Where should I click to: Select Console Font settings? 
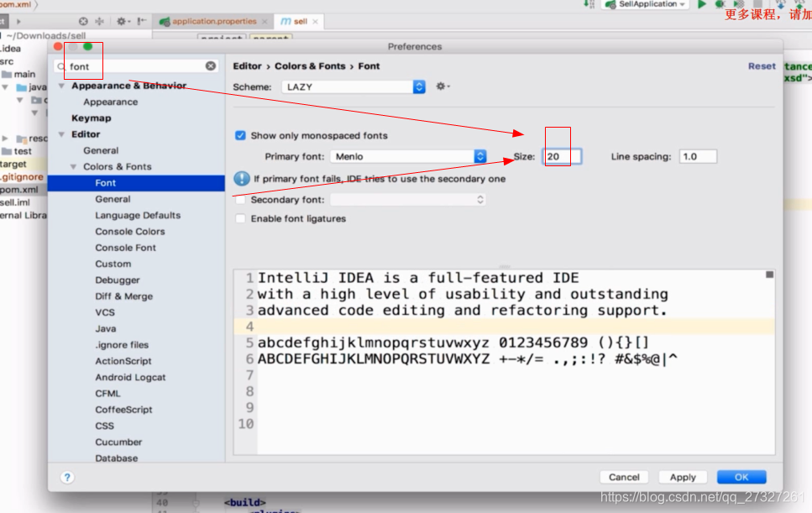(125, 248)
